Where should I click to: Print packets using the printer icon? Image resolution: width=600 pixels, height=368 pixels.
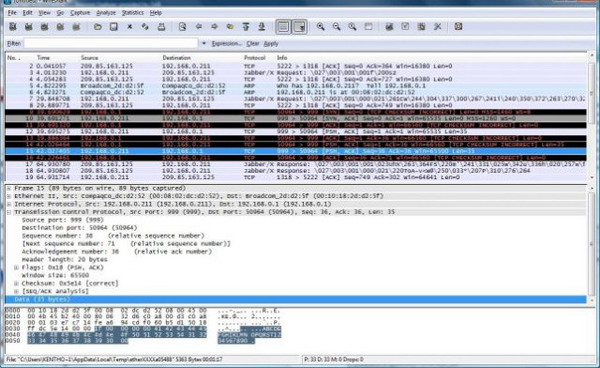coord(161,27)
